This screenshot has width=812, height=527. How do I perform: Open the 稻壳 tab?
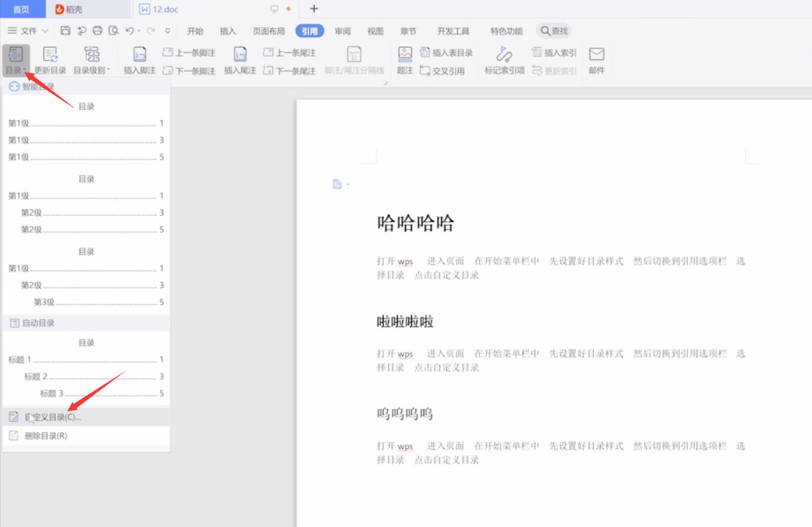(x=88, y=9)
